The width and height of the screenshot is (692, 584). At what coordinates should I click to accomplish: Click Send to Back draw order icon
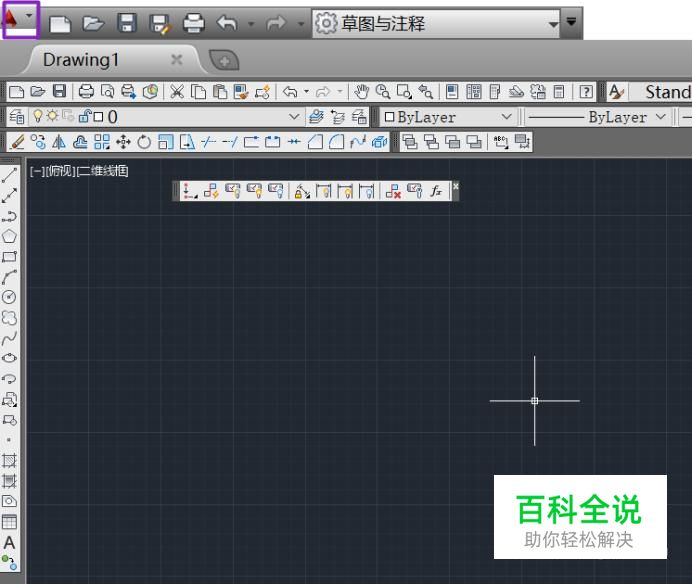pyautogui.click(x=431, y=142)
